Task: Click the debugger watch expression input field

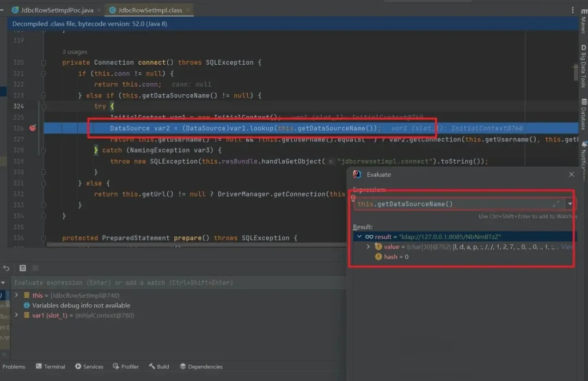Action: [x=179, y=282]
